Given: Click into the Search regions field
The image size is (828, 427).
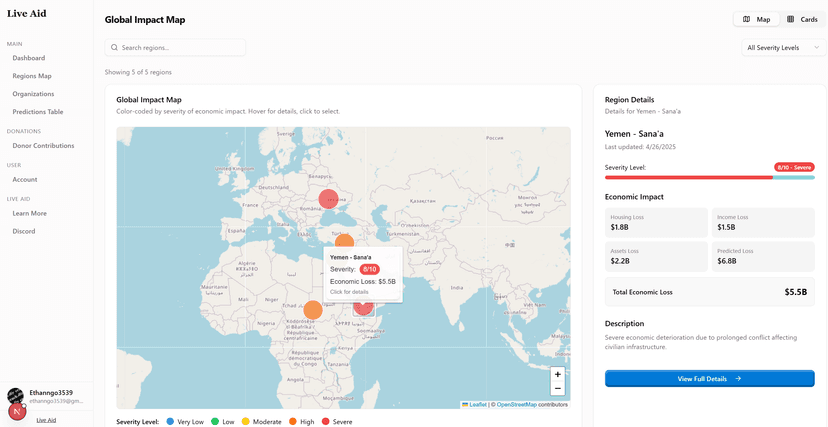Looking at the screenshot, I should (180, 47).
